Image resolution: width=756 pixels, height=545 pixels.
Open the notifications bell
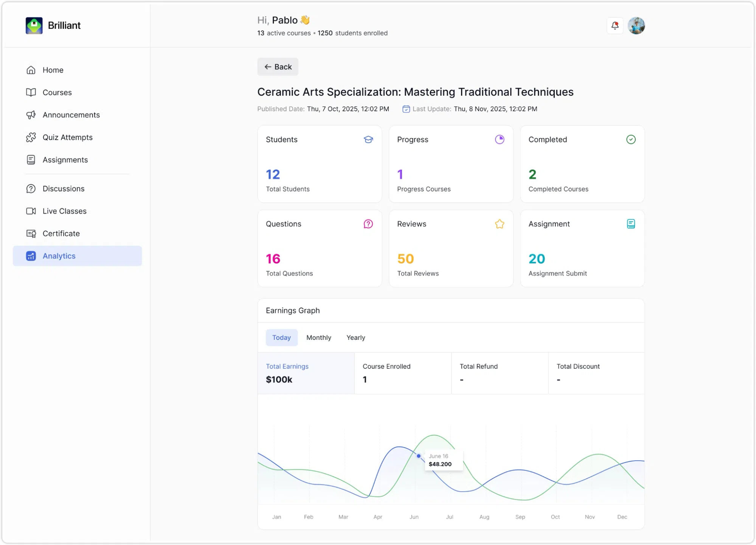pyautogui.click(x=615, y=25)
